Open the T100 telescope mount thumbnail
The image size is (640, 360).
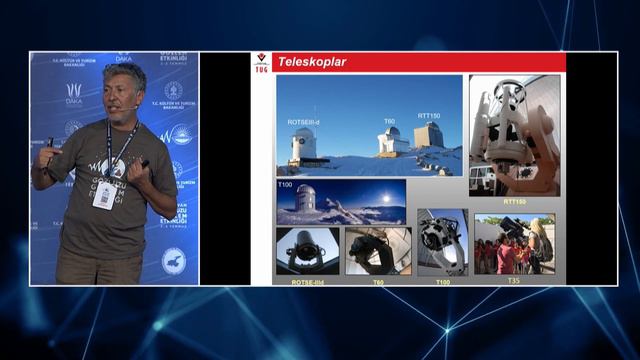tap(443, 242)
